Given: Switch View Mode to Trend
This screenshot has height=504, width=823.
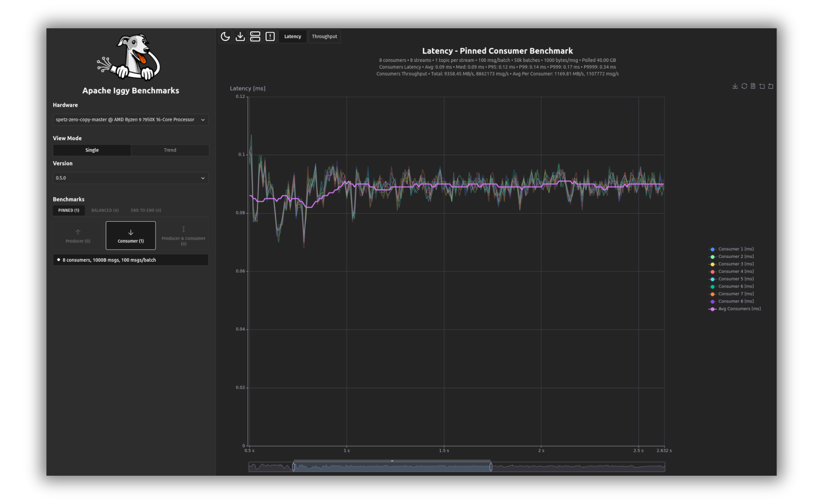Looking at the screenshot, I should click(170, 150).
